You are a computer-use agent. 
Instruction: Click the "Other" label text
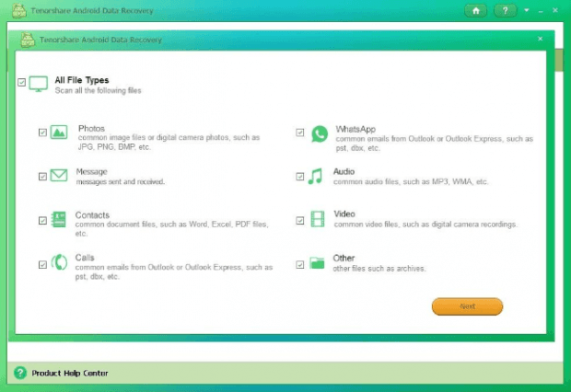[344, 258]
